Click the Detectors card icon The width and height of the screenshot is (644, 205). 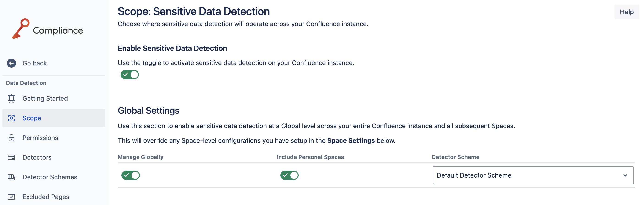11,158
